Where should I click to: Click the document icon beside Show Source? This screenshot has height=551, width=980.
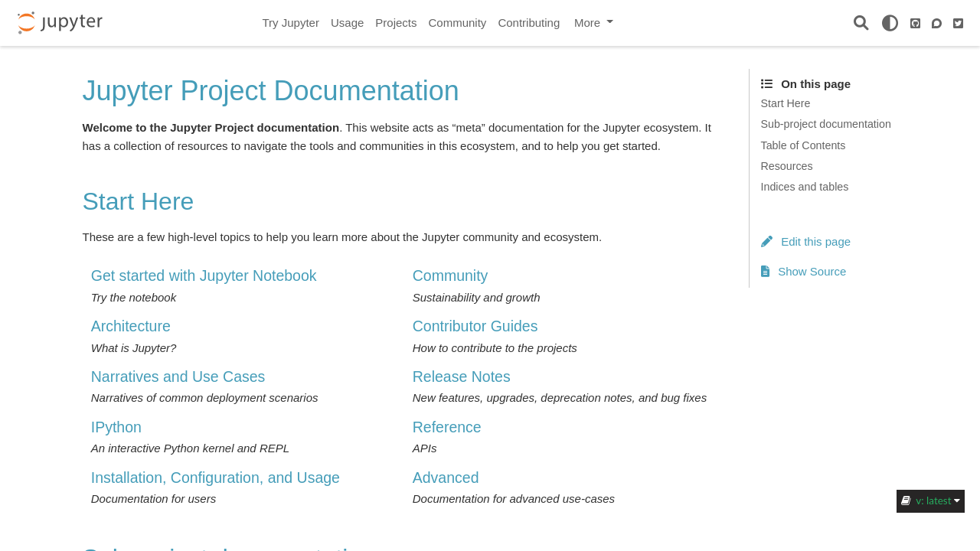765,271
